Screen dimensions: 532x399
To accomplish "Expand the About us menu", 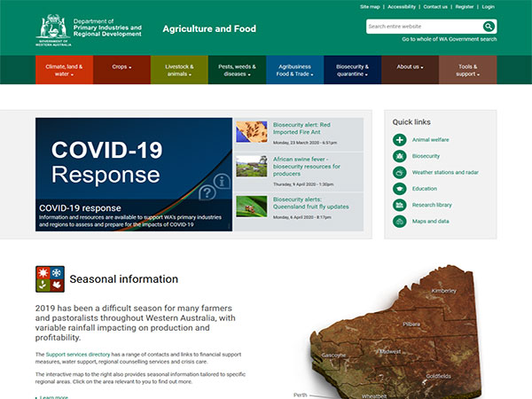I will [x=410, y=70].
